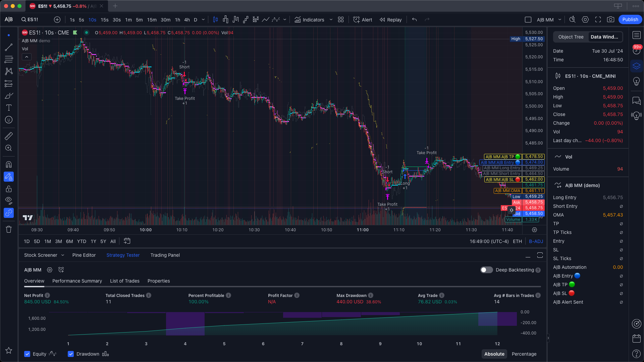Image resolution: width=644 pixels, height=362 pixels.
Task: Select the forecasting and measurement tool
Action: [x=9, y=83]
